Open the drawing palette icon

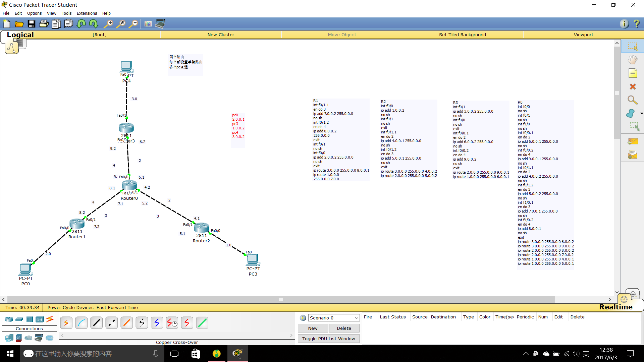click(x=148, y=24)
